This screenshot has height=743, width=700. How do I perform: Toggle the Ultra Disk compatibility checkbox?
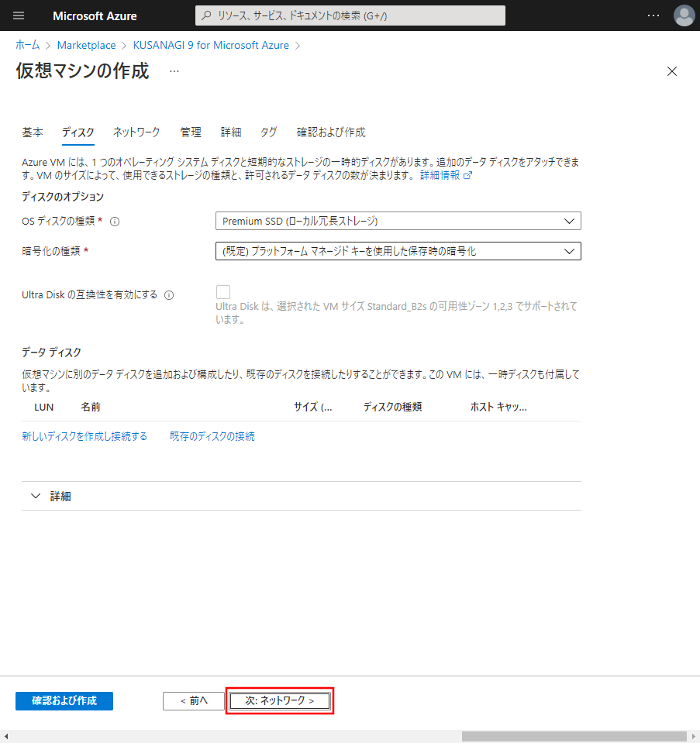coord(223,292)
